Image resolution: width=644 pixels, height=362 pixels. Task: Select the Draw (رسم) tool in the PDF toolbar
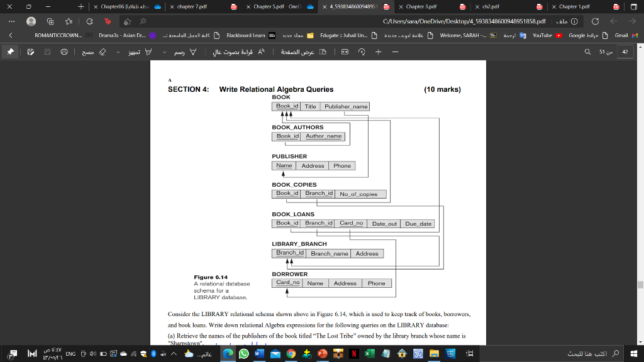coord(186,53)
